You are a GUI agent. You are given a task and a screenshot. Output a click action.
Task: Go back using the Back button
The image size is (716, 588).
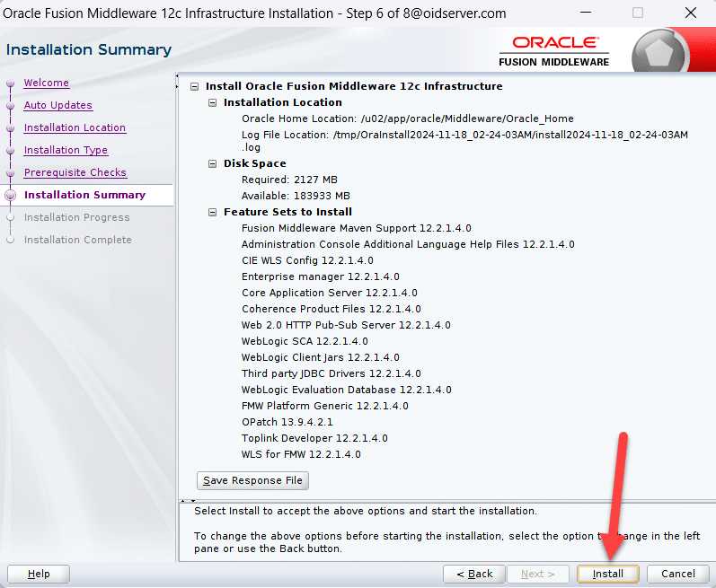474,574
